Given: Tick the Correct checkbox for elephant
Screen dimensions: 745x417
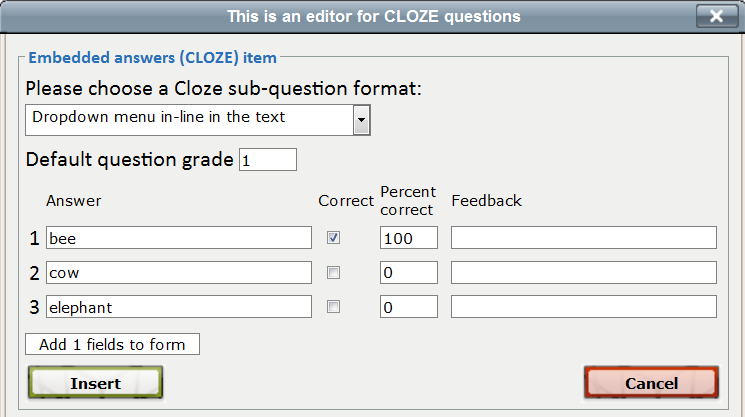Looking at the screenshot, I should pyautogui.click(x=334, y=307).
